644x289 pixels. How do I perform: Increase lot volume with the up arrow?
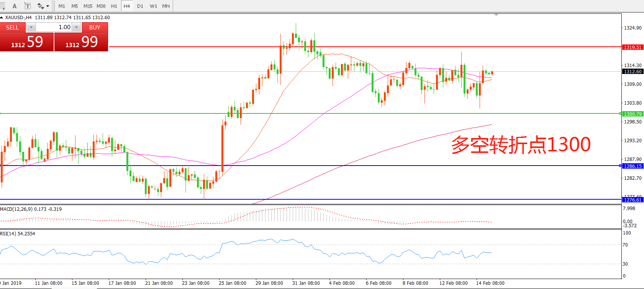click(x=77, y=27)
